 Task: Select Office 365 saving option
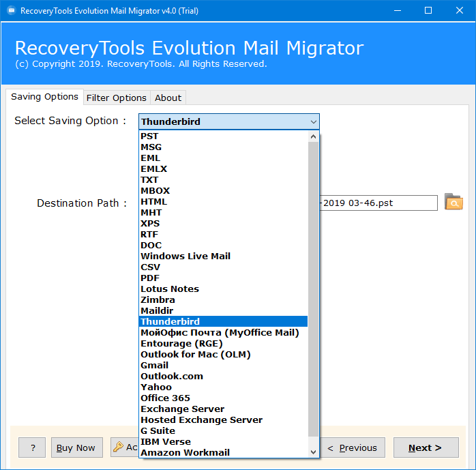click(x=223, y=398)
